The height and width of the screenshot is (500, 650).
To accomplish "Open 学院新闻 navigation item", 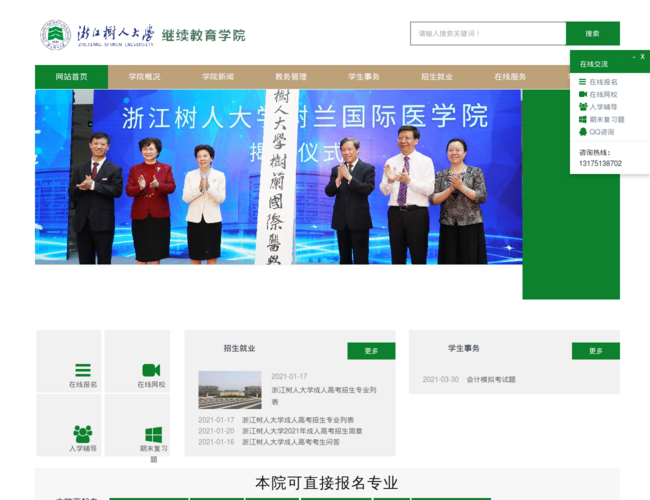I will tap(218, 77).
